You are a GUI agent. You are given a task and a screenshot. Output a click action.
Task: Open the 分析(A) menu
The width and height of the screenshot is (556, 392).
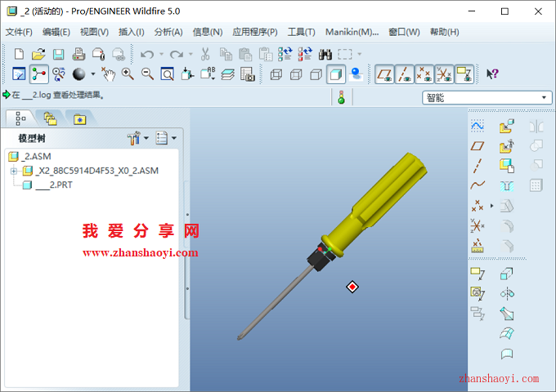[x=168, y=32]
